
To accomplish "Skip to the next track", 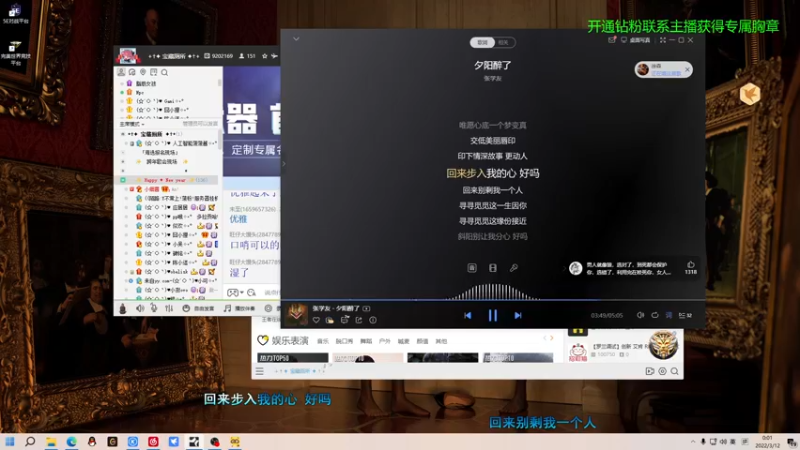I will pos(518,315).
